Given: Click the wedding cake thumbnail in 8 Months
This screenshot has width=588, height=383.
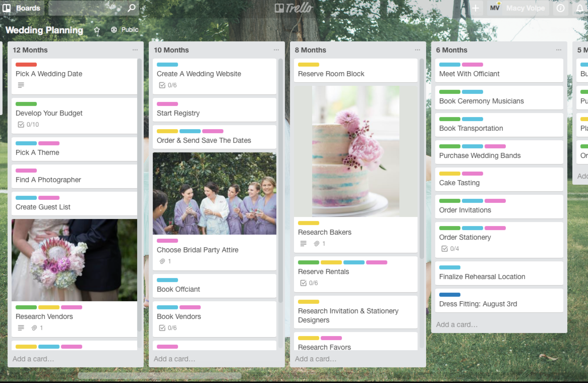Looking at the screenshot, I should pyautogui.click(x=356, y=150).
